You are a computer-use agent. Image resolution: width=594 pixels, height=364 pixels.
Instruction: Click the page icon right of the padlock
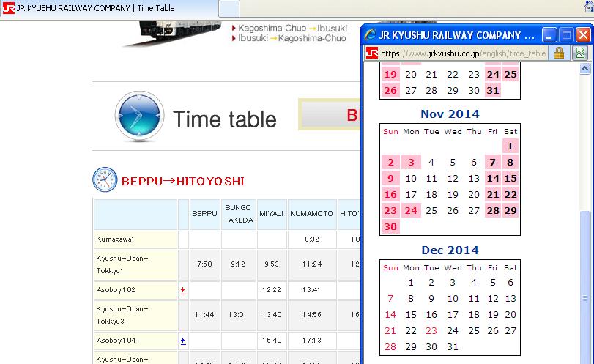[580, 53]
